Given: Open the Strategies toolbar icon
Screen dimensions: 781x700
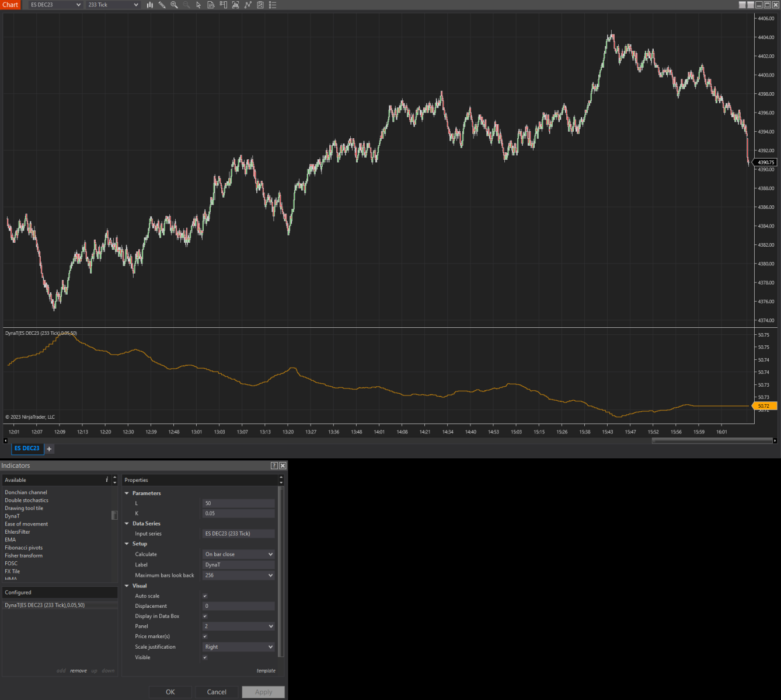Looking at the screenshot, I should (247, 5).
